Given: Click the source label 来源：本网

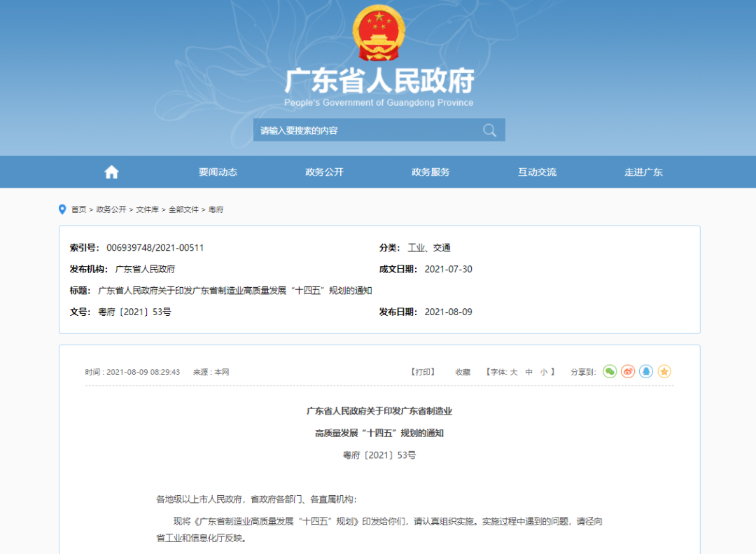Looking at the screenshot, I should [x=211, y=372].
